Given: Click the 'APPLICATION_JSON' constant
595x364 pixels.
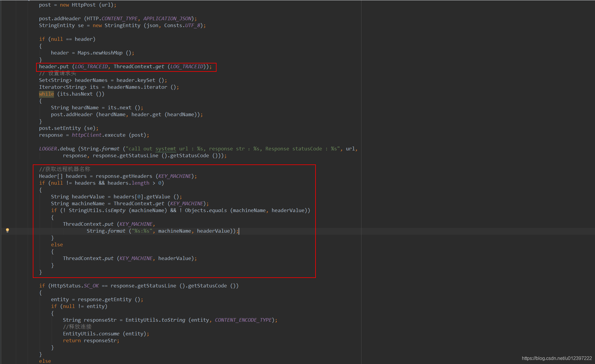Looking at the screenshot, I should tap(167, 18).
